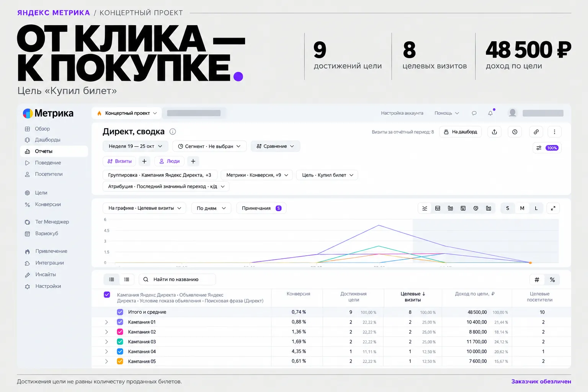Viewport: 588px width, 392px height.
Task: Open the 100% sampling accuracy control
Action: 547,148
